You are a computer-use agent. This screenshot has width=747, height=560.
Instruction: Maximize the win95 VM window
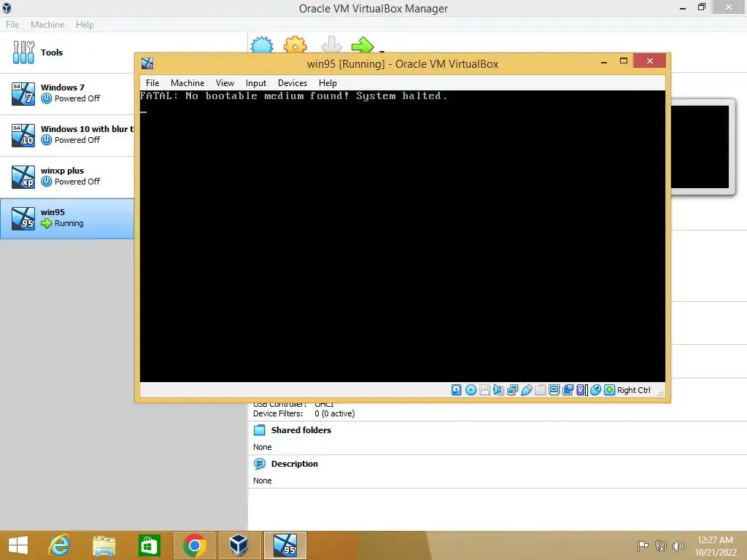(623, 61)
